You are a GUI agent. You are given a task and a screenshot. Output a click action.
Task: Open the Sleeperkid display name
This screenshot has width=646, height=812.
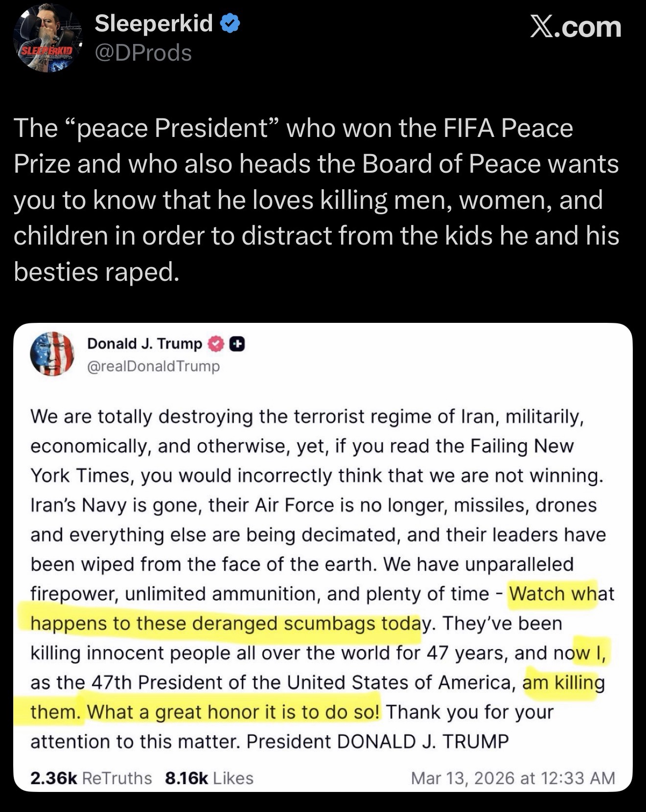153,23
